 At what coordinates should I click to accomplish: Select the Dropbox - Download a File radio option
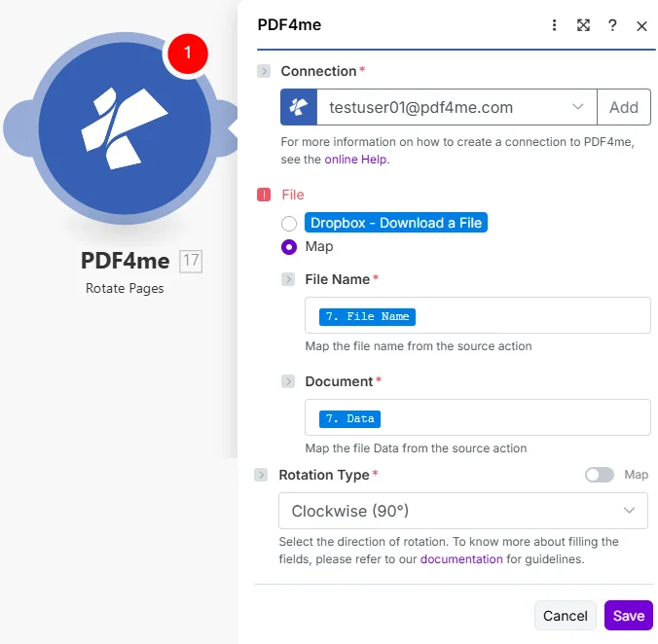289,223
